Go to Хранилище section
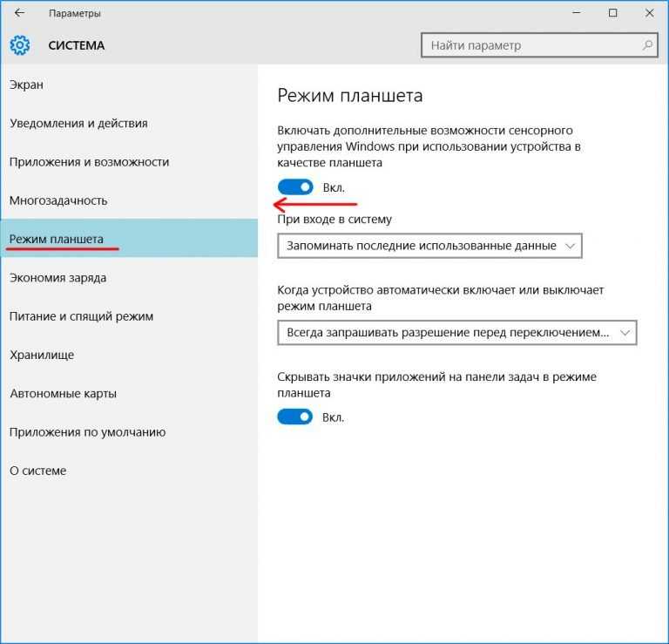The width and height of the screenshot is (669, 644). tap(129, 355)
